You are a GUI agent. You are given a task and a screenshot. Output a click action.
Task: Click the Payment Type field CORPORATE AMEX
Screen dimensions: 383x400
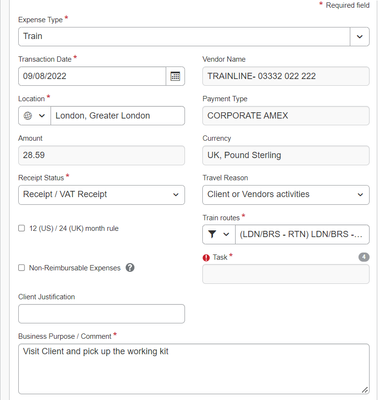tap(286, 116)
